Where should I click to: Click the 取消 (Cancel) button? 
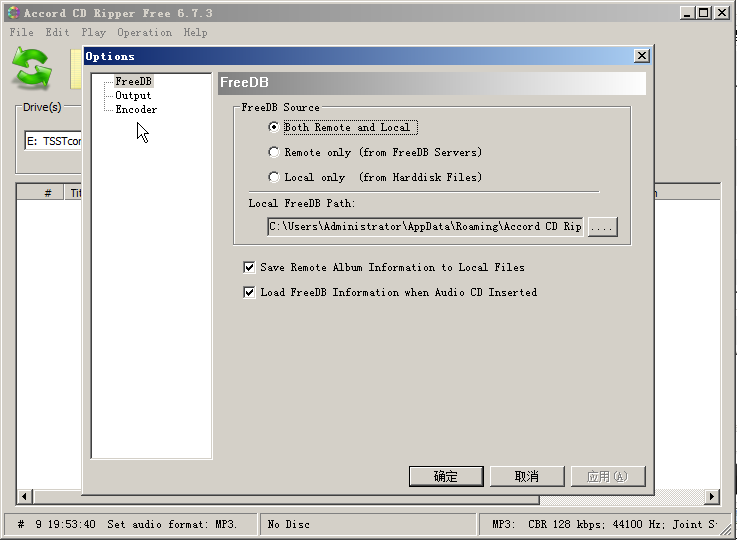click(x=527, y=477)
